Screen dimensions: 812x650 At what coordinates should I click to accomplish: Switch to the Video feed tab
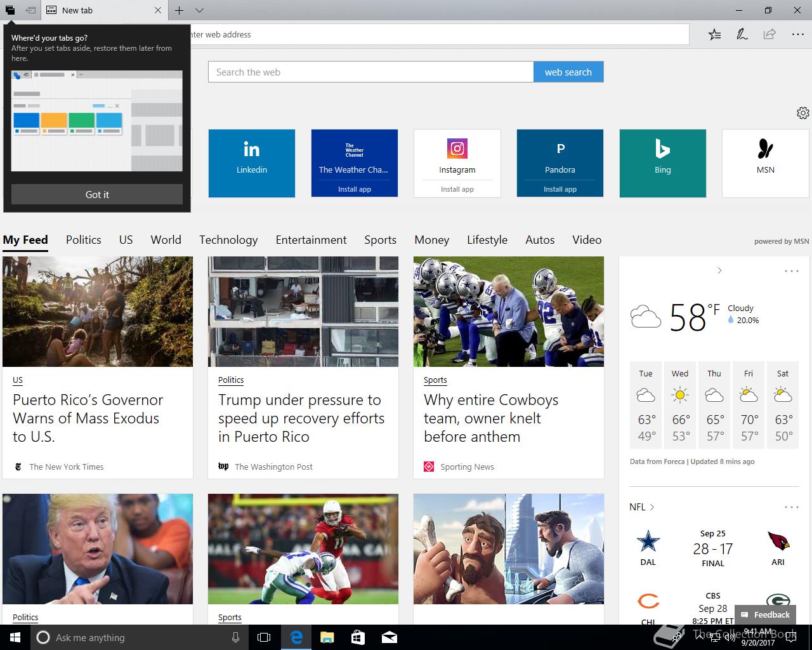[587, 240]
